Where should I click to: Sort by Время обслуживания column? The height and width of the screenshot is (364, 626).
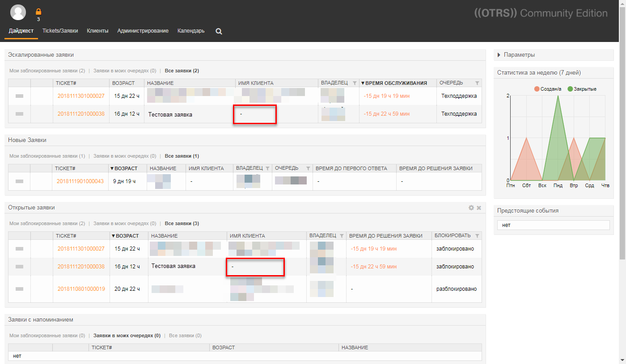pyautogui.click(x=394, y=83)
